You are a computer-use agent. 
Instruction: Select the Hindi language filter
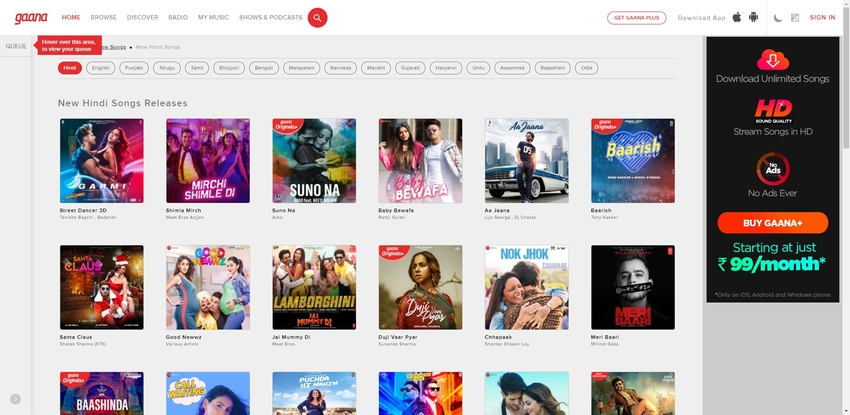tap(70, 68)
